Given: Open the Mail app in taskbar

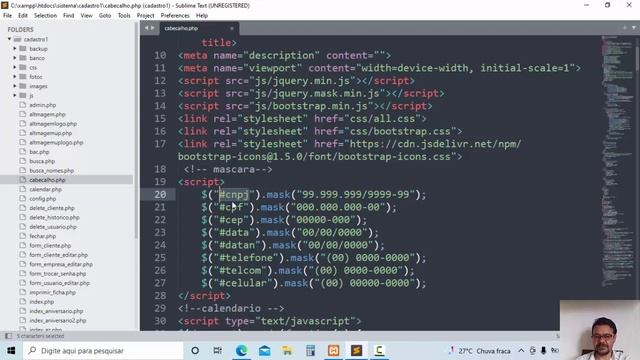Looking at the screenshot, I should [x=264, y=350].
